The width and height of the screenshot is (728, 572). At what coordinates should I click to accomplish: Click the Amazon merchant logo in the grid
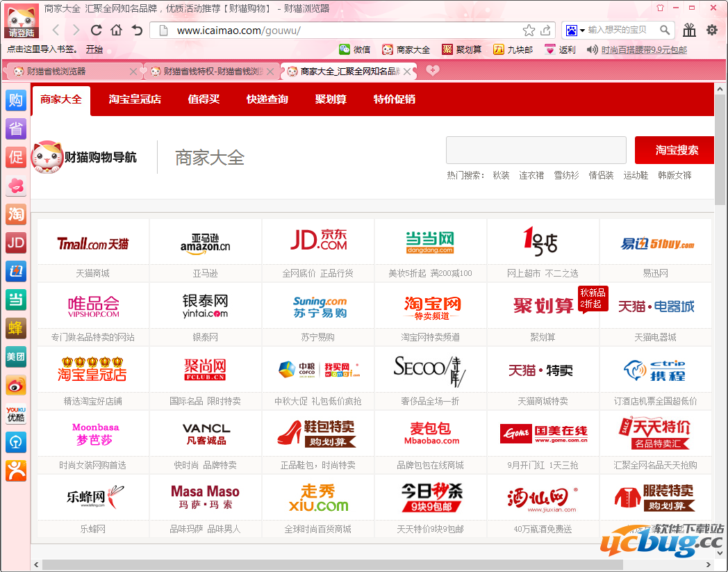205,245
